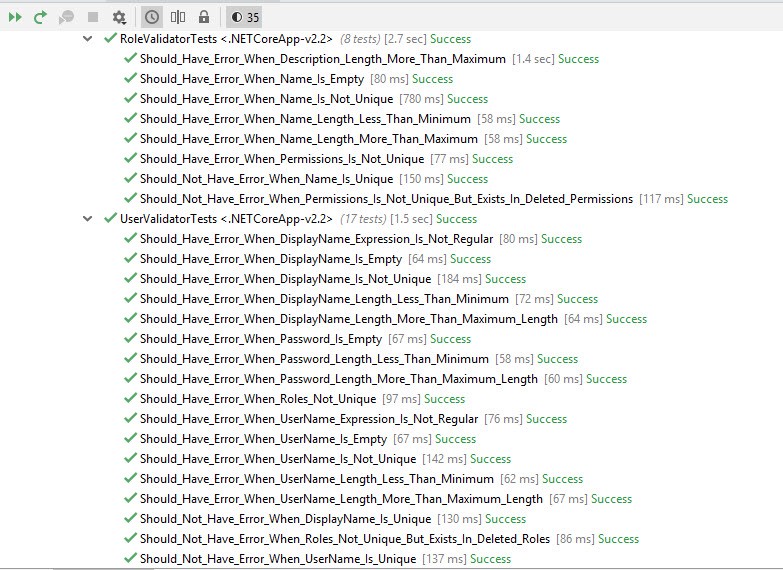Toggle the clock track-running-test button
The height and width of the screenshot is (570, 783).
pos(152,17)
